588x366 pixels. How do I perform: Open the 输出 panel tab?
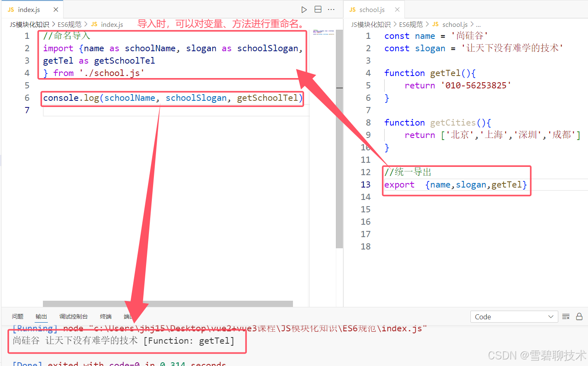click(x=41, y=316)
